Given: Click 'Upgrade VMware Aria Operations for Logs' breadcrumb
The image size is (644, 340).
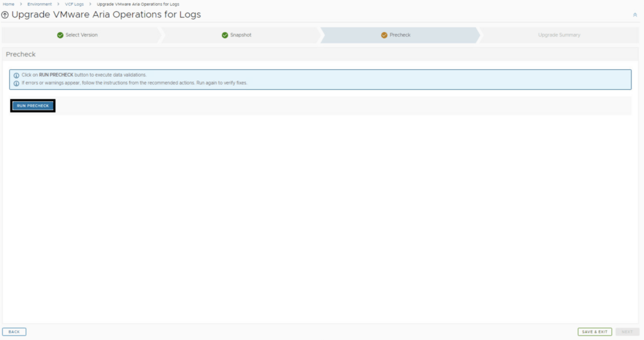Looking at the screenshot, I should (138, 4).
